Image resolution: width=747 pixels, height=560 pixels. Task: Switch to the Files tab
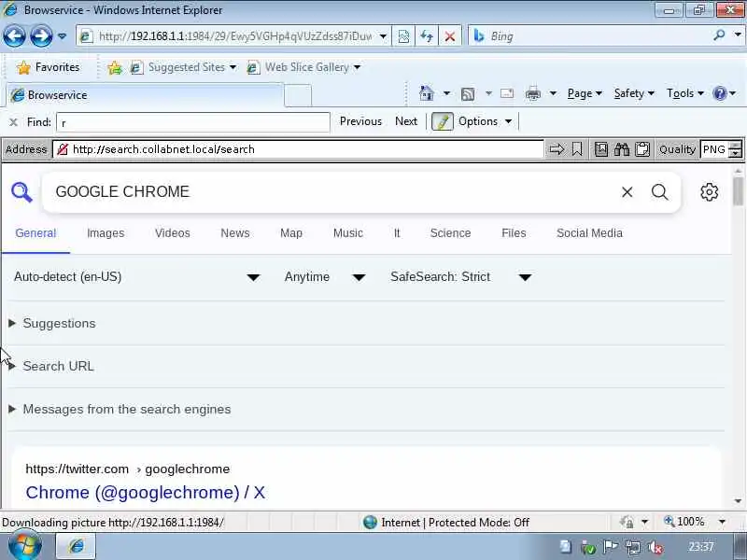[x=514, y=233]
